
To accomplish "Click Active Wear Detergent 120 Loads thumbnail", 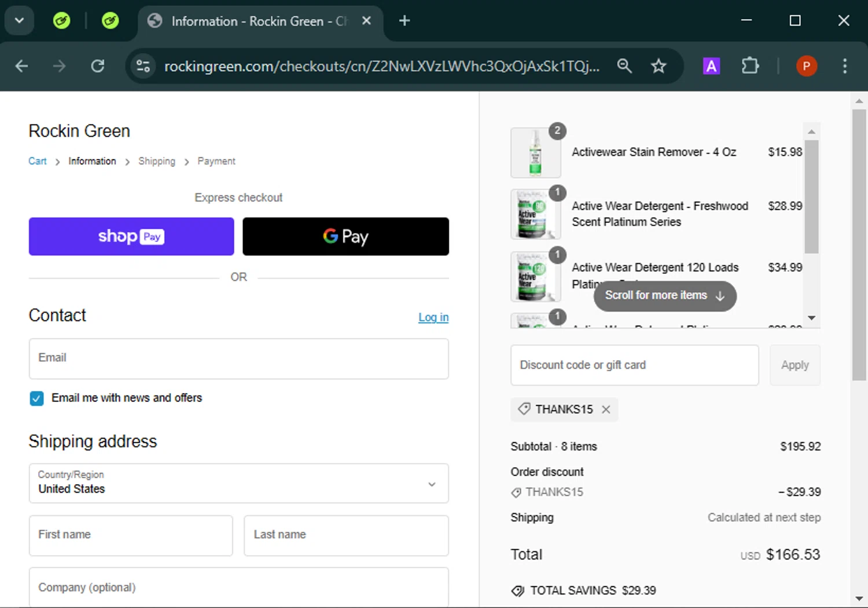I will coord(536,277).
